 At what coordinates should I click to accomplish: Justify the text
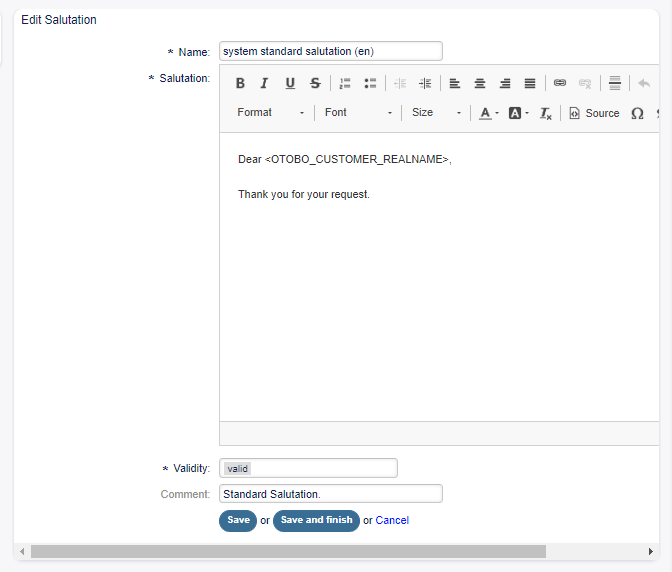tap(530, 83)
